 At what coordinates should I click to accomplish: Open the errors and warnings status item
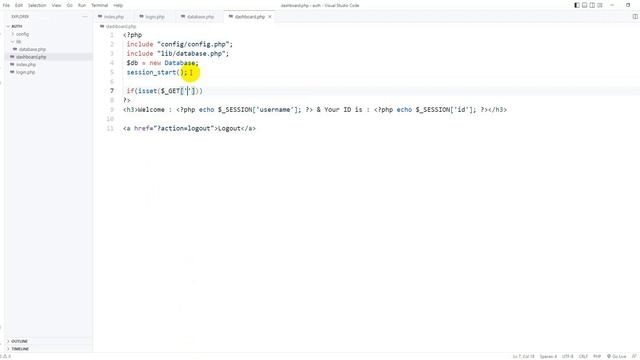click(x=6, y=357)
